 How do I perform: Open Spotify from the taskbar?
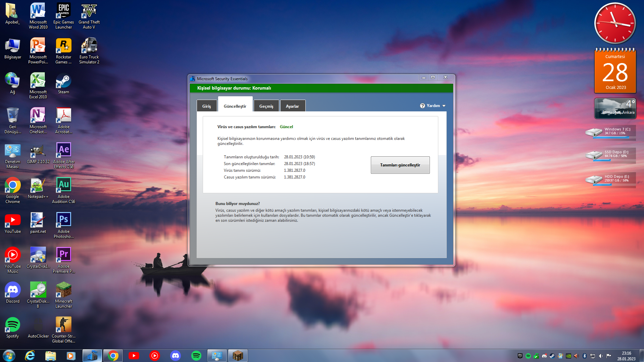coord(196,356)
